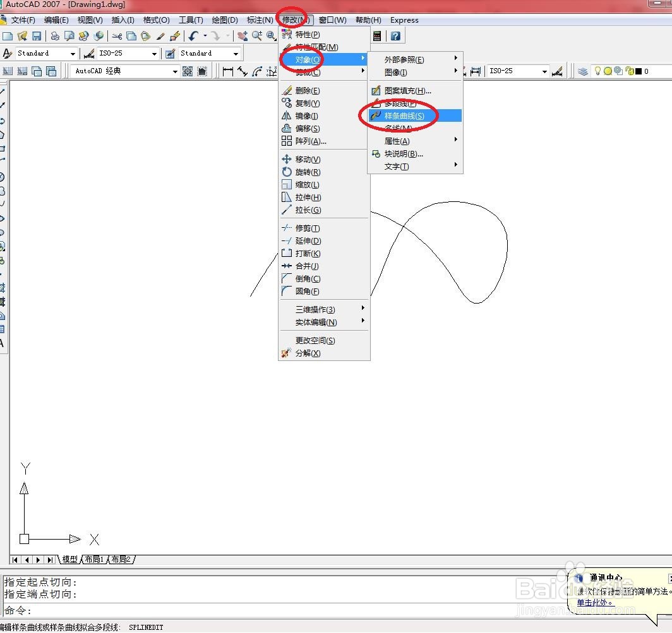Toggle layer 0 on/off lightbulb
Screen dimensions: 672x633
point(597,71)
